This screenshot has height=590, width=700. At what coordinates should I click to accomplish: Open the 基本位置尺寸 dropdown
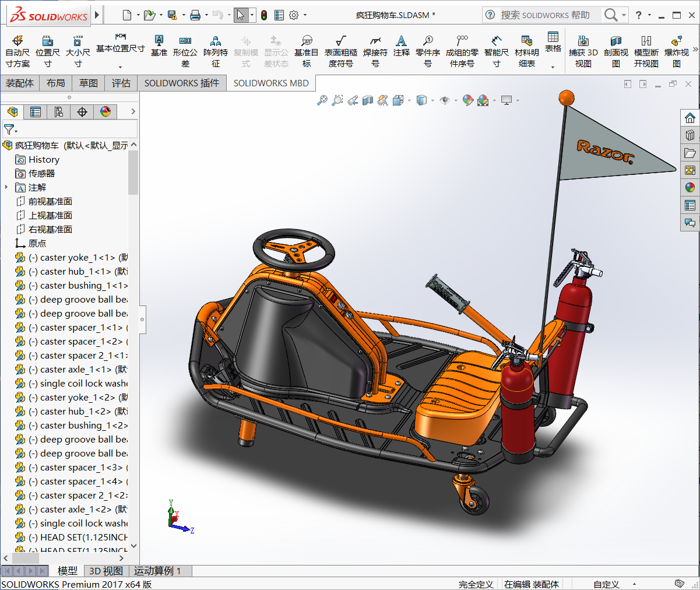coord(120,66)
